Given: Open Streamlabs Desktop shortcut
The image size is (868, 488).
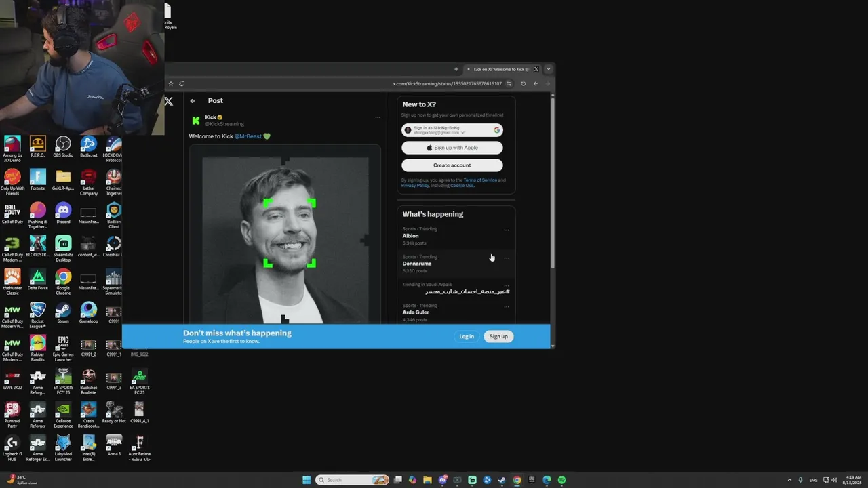Looking at the screenshot, I should point(63,247).
